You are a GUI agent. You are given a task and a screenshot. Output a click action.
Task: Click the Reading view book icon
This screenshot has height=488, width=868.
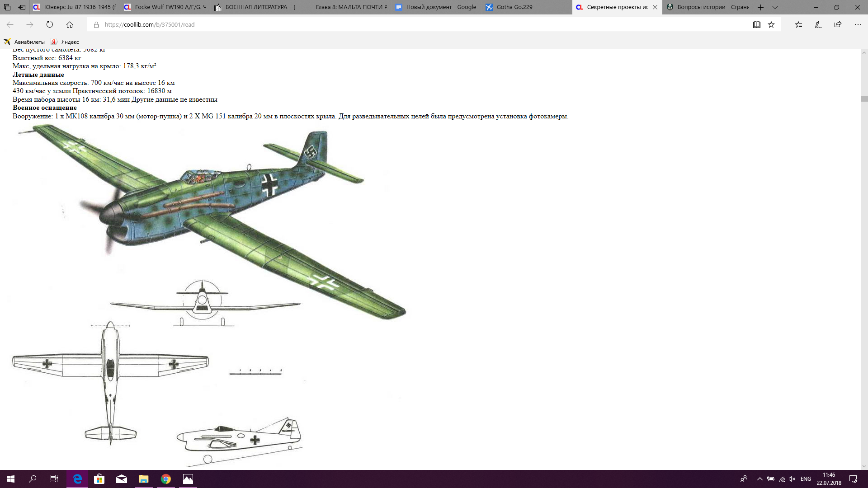click(756, 25)
